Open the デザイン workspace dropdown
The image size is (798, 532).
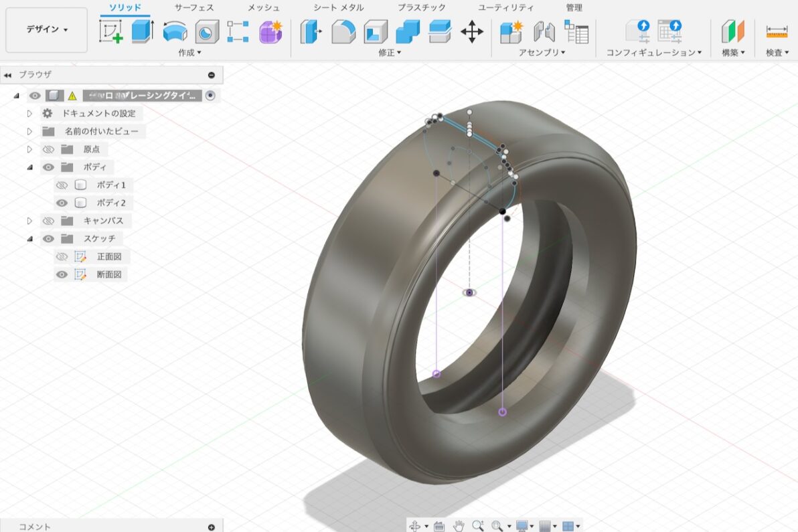pyautogui.click(x=47, y=30)
